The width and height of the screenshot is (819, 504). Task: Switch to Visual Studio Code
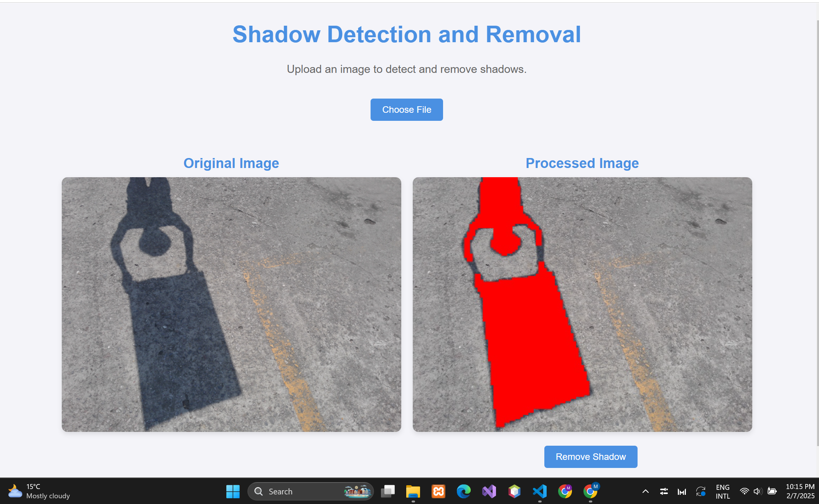click(540, 491)
